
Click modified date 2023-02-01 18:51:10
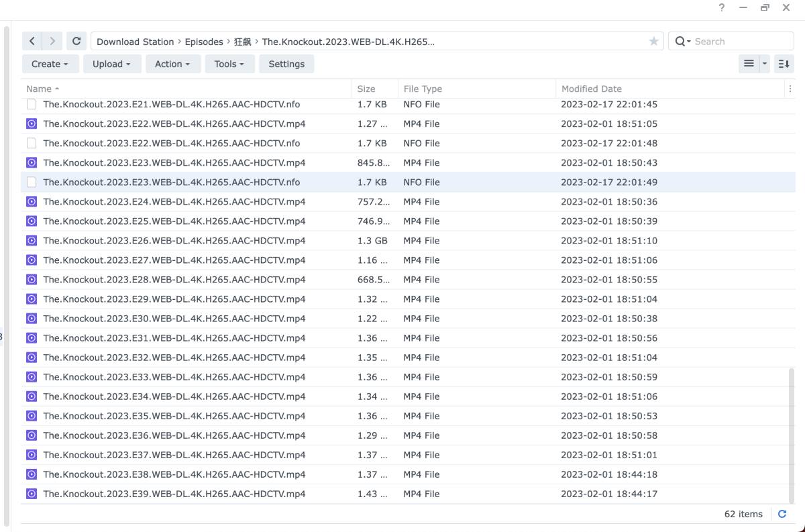coord(609,240)
